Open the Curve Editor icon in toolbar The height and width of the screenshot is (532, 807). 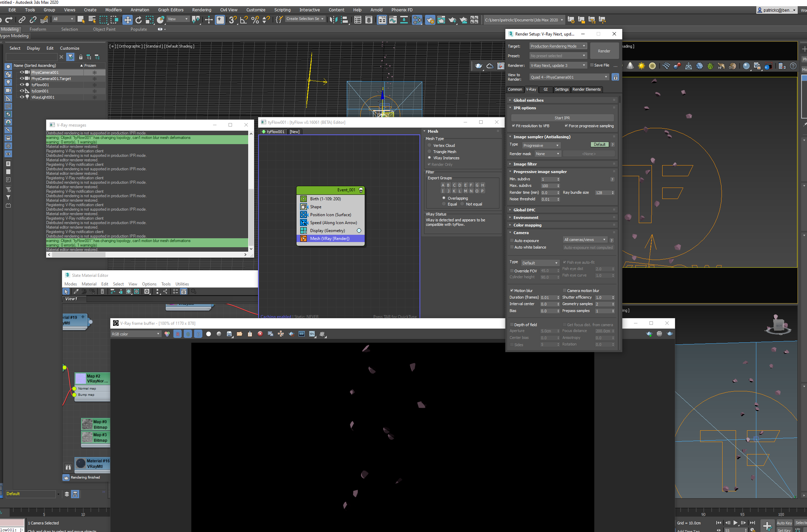tap(393, 20)
